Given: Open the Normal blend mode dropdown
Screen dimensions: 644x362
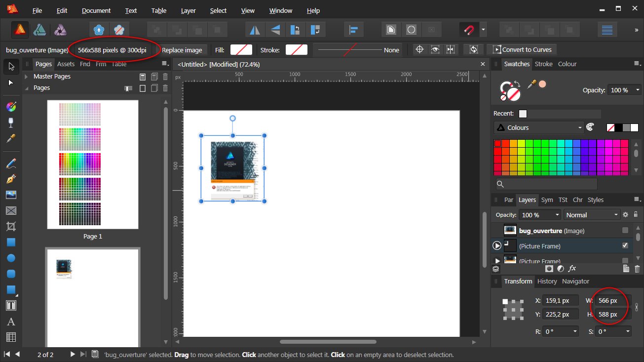Looking at the screenshot, I should (x=592, y=215).
